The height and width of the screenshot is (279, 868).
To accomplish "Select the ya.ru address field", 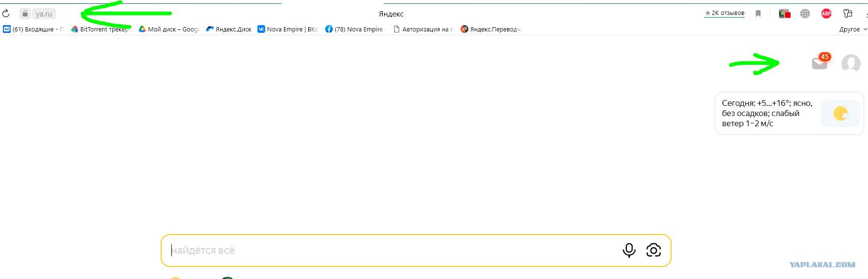I will coord(44,14).
